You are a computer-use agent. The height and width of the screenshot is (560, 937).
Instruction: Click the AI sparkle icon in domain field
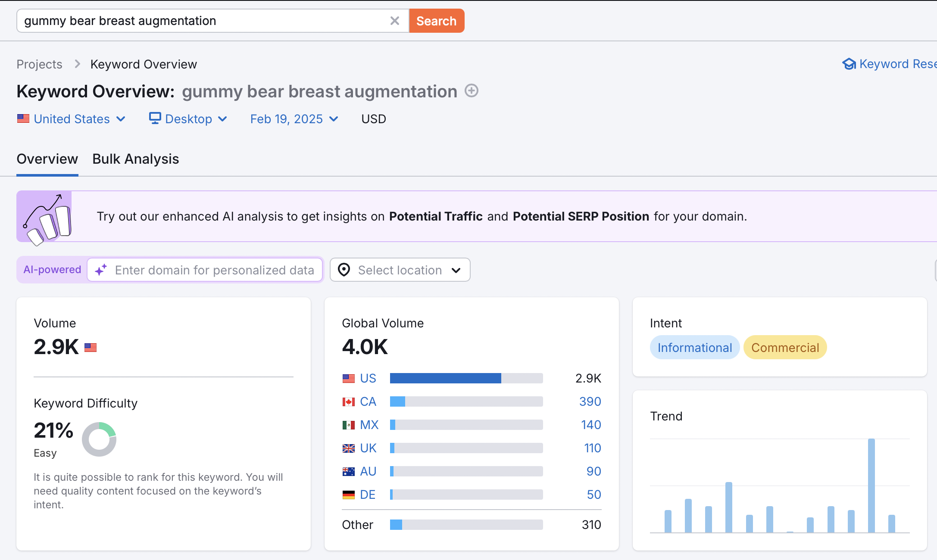pos(101,270)
